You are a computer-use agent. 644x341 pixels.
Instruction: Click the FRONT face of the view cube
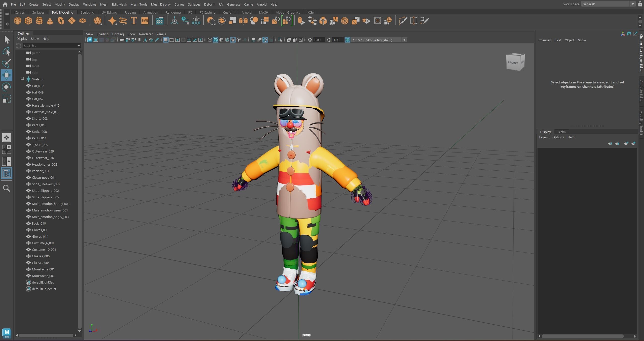tap(513, 63)
